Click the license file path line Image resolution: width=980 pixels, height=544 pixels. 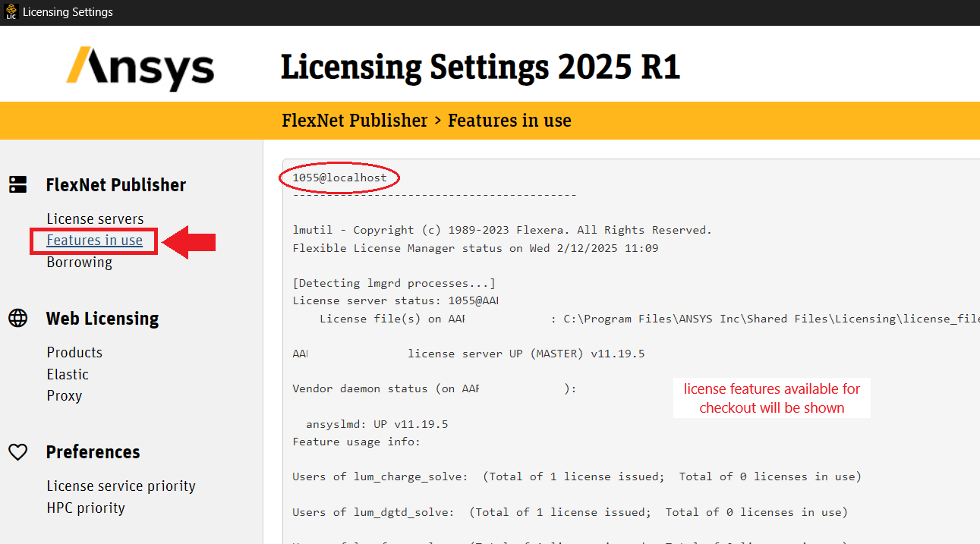point(649,319)
